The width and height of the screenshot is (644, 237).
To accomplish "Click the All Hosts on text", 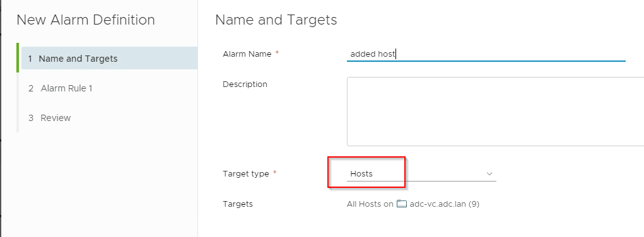I will [370, 204].
